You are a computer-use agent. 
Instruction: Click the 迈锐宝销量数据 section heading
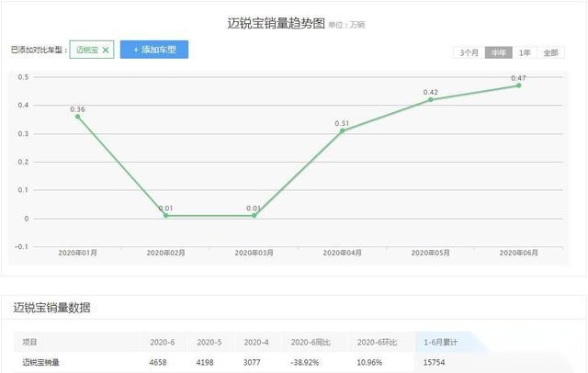52,308
